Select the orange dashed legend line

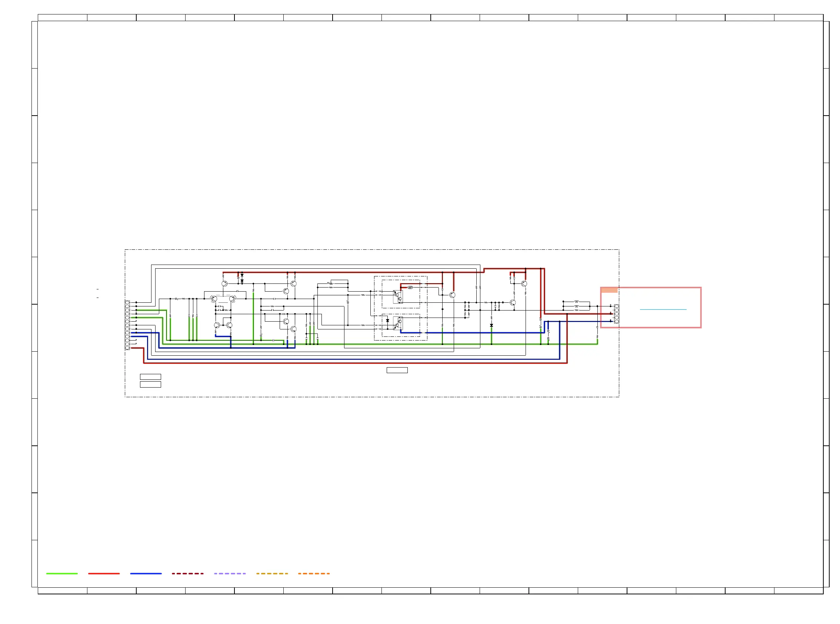pos(314,573)
